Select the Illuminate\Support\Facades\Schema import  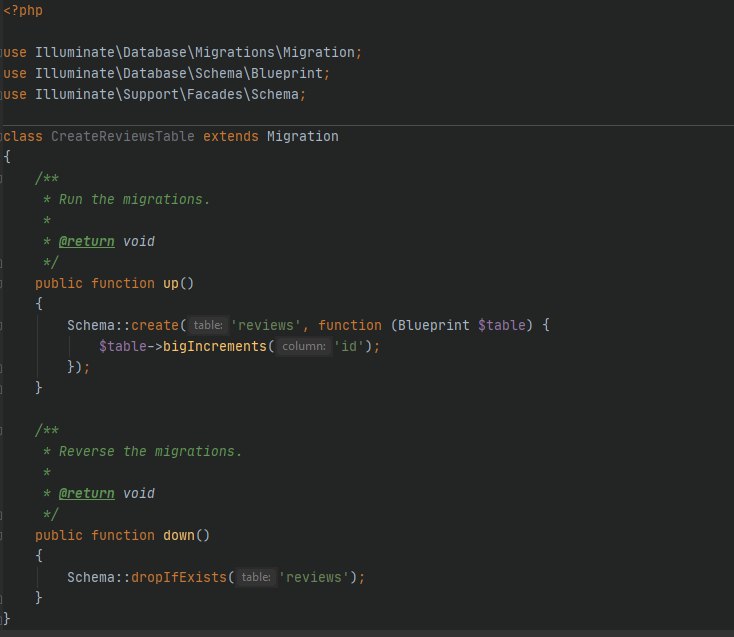[x=167, y=95]
